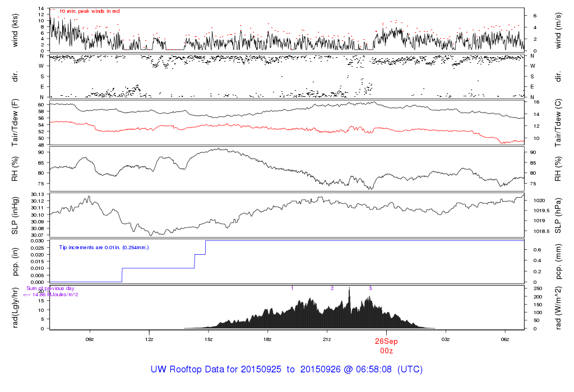The width and height of the screenshot is (574, 392).
Task: Click the '250' W/m^2 tick value
Action: [x=538, y=288]
